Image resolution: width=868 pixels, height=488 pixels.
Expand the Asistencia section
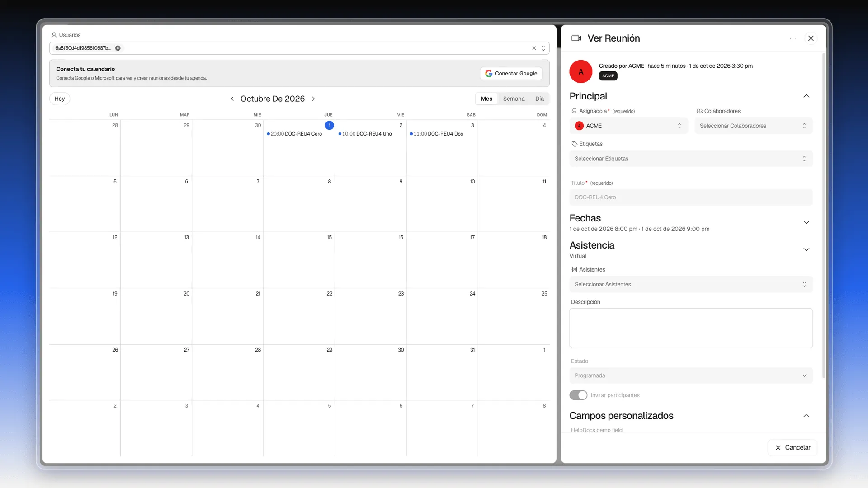point(806,249)
